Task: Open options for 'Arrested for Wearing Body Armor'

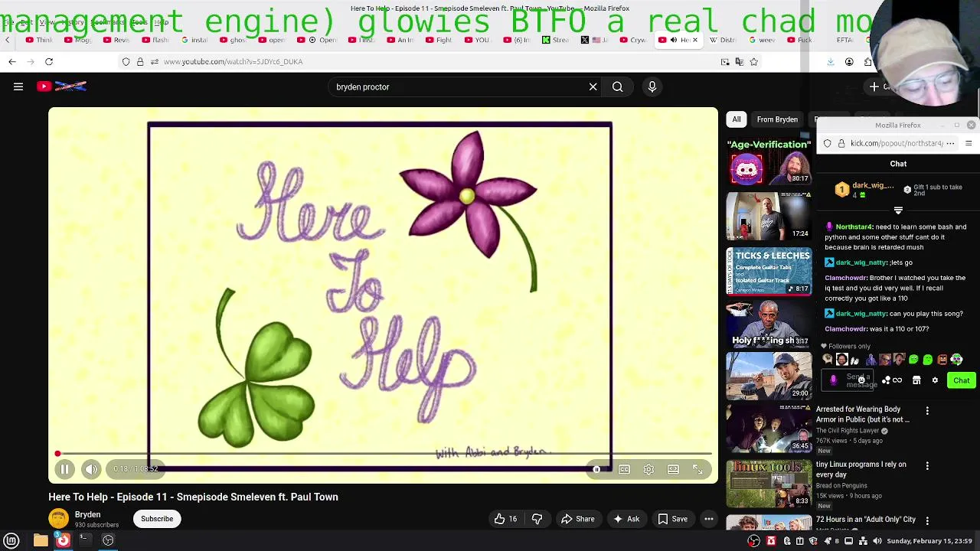Action: [x=927, y=411]
